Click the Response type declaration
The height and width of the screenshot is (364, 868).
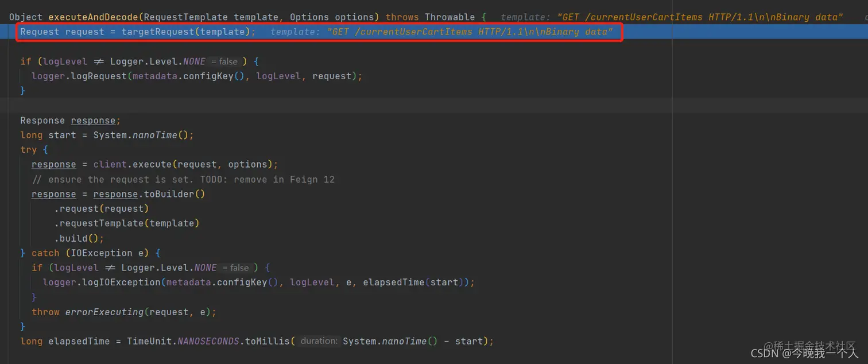coord(42,121)
